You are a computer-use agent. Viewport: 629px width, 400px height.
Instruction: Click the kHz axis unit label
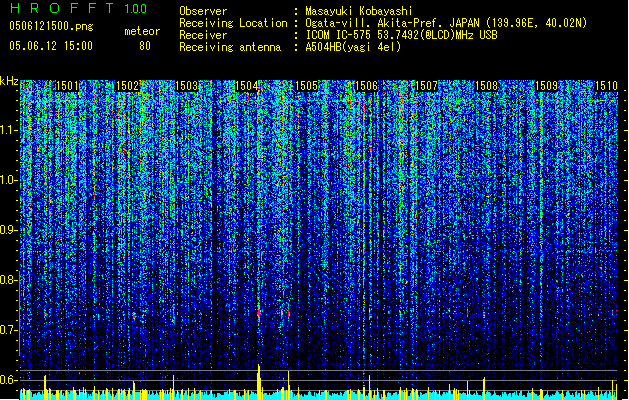pos(9,81)
